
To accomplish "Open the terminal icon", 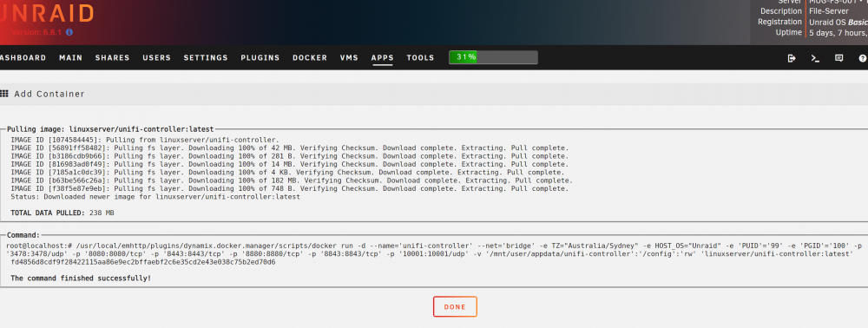I will [815, 58].
